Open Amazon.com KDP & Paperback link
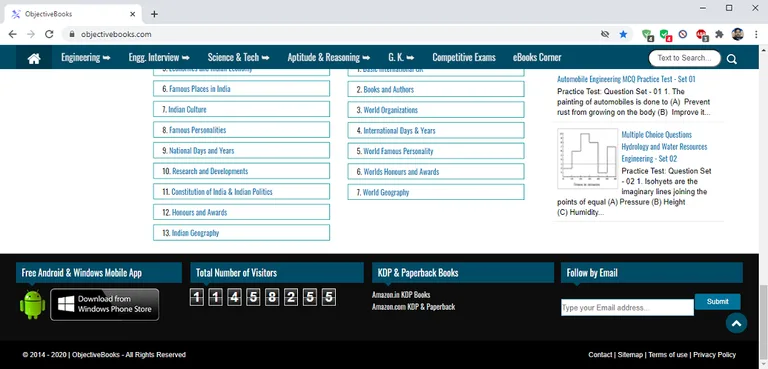This screenshot has height=369, width=768. pos(413,307)
